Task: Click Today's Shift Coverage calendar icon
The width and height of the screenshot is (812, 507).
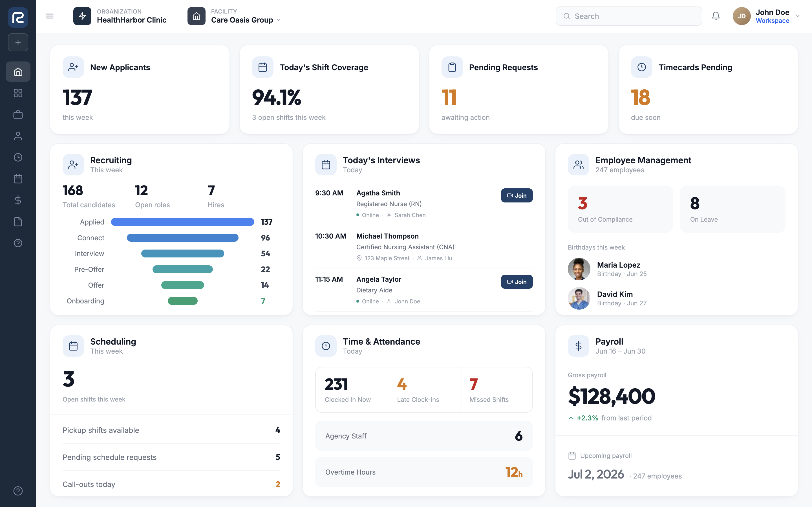Action: pyautogui.click(x=262, y=67)
